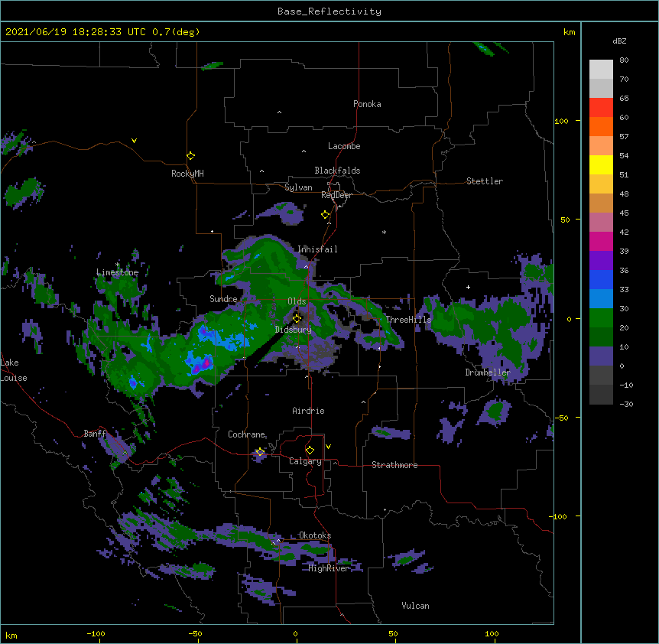Click the yellow diamond marker above Calgary label
This screenshot has height=644, width=659.
[x=310, y=450]
